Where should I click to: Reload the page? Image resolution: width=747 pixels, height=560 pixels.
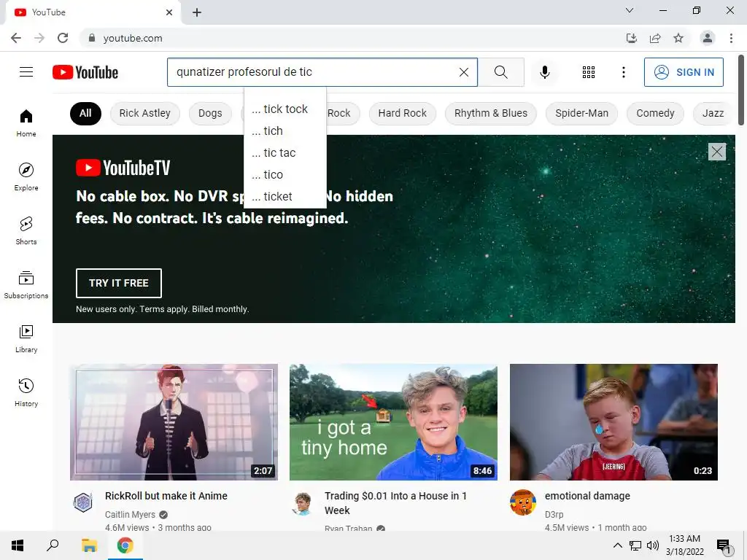[x=63, y=38]
